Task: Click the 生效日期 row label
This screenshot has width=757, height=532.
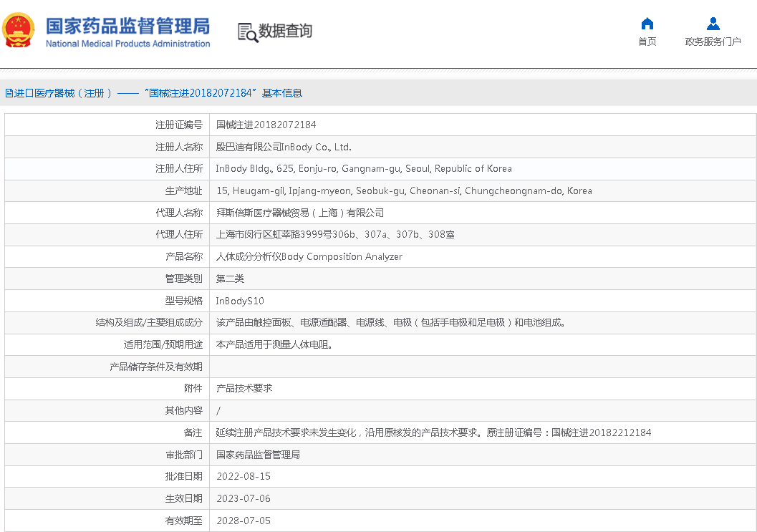Action: point(183,498)
